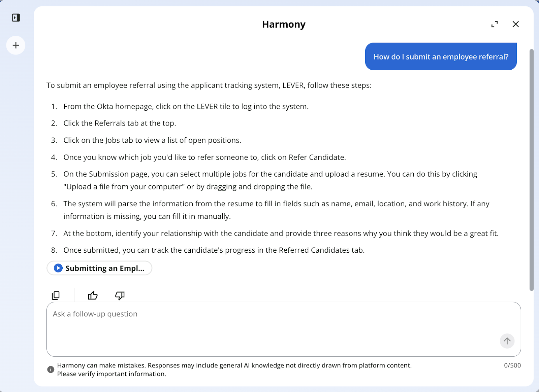Send the follow-up with arrow button
The height and width of the screenshot is (392, 539).
507,341
